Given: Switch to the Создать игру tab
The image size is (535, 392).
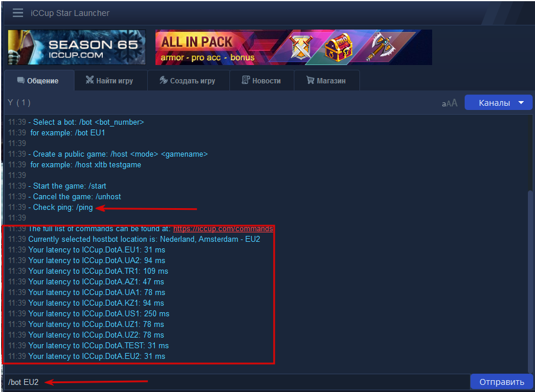Looking at the screenshot, I should click(189, 80).
